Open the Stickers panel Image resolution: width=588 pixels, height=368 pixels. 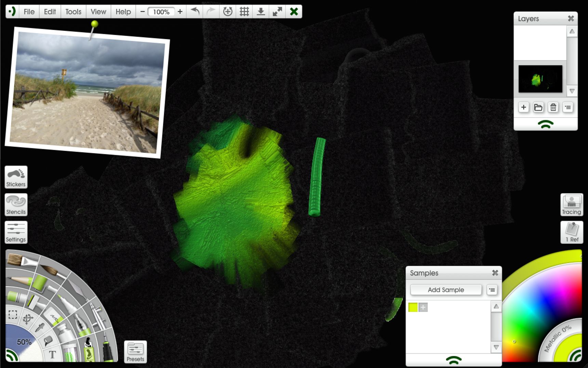click(16, 177)
